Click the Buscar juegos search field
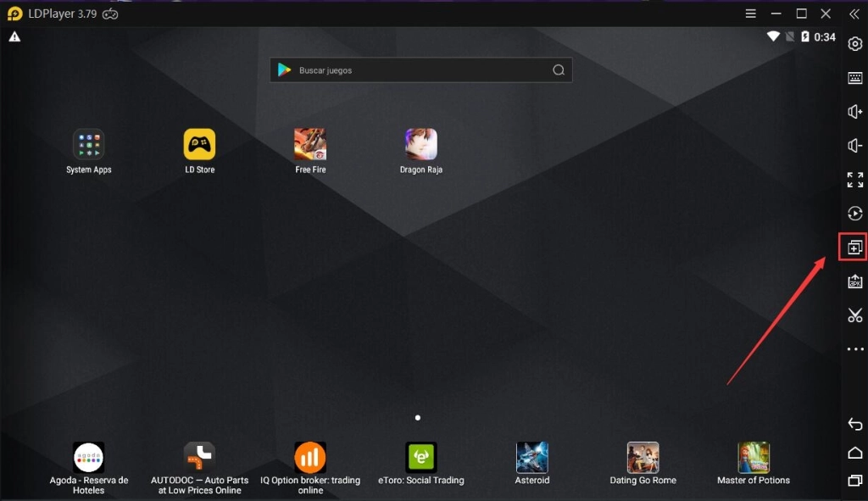Viewport: 868px width, 501px height. [420, 70]
